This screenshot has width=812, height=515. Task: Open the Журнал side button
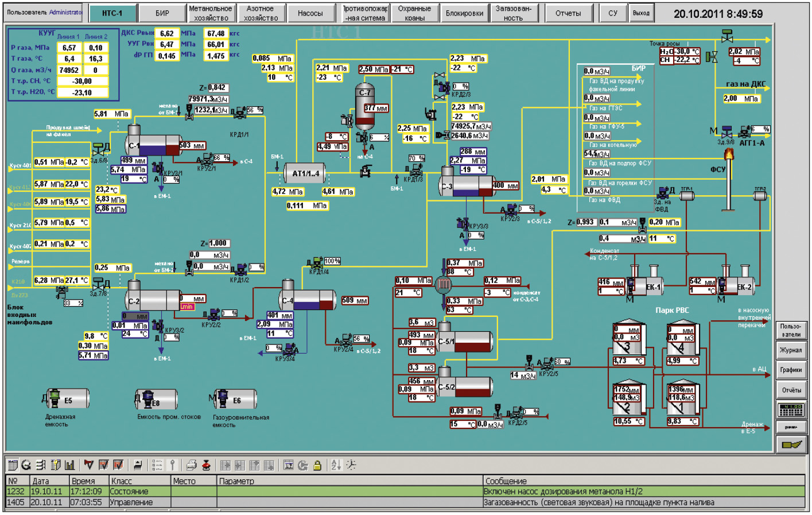[x=791, y=350]
